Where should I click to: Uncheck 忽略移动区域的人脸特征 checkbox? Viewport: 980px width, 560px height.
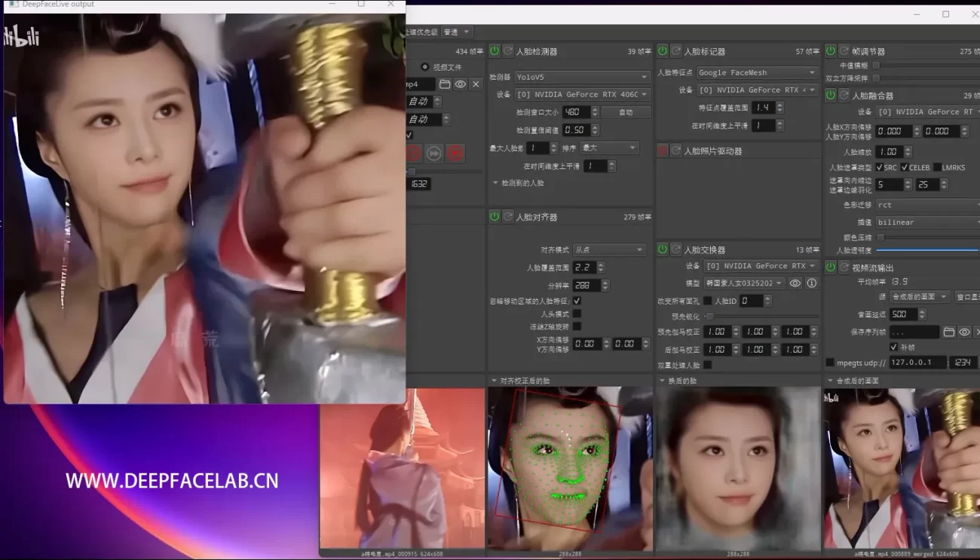[577, 300]
